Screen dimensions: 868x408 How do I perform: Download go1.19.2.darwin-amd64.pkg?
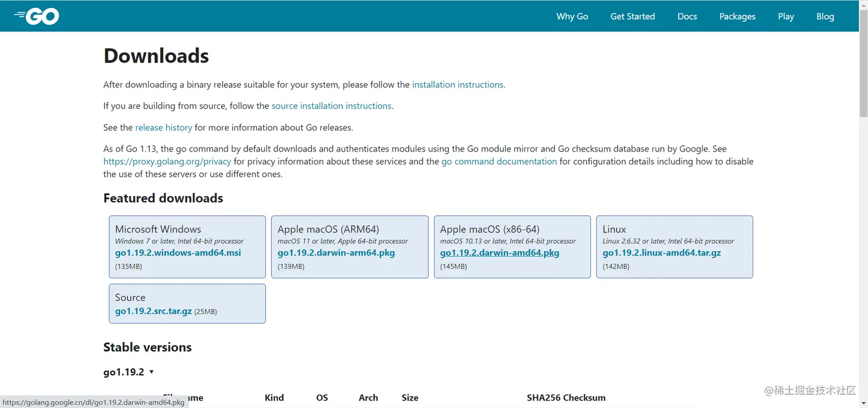499,252
